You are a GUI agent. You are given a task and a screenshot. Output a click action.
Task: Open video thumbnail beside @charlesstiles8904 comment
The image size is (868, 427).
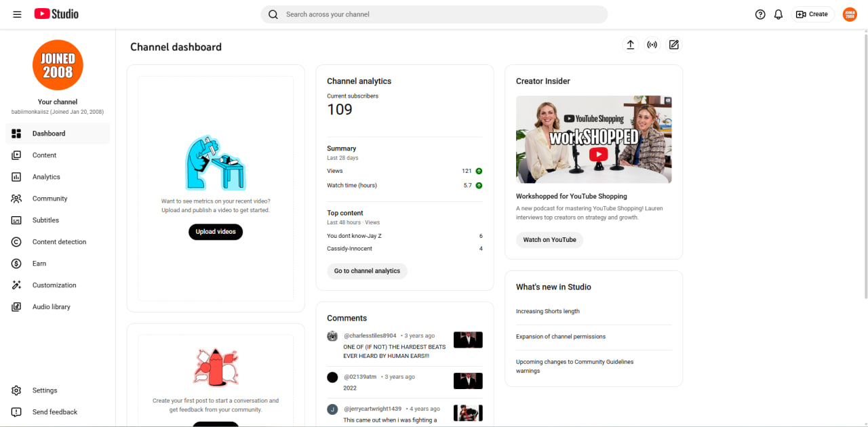click(x=468, y=340)
